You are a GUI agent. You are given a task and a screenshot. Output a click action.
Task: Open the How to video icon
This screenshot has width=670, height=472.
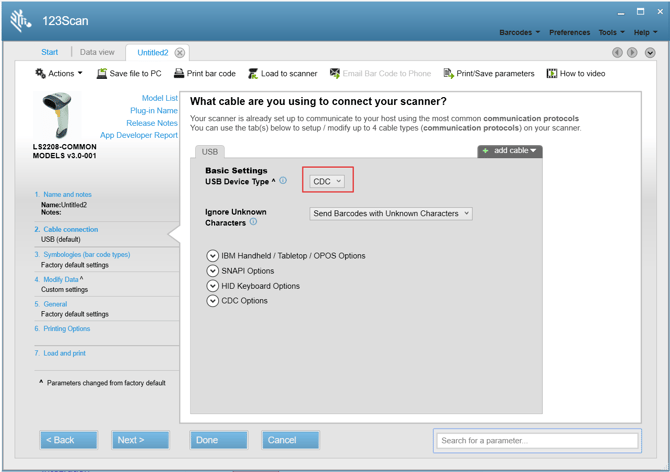click(x=552, y=73)
